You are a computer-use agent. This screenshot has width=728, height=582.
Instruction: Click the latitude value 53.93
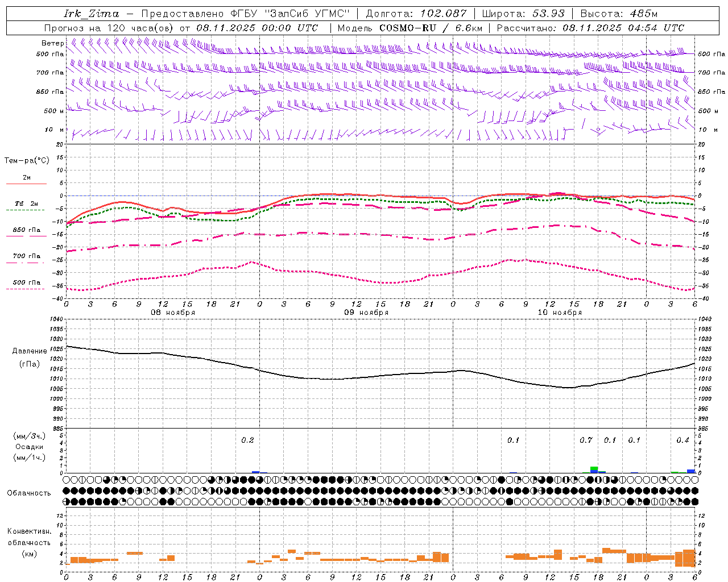click(x=548, y=14)
